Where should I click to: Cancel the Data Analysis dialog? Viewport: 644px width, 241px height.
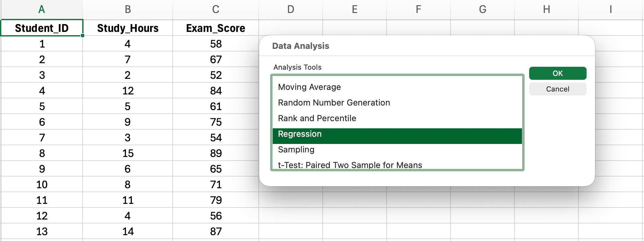coord(557,89)
